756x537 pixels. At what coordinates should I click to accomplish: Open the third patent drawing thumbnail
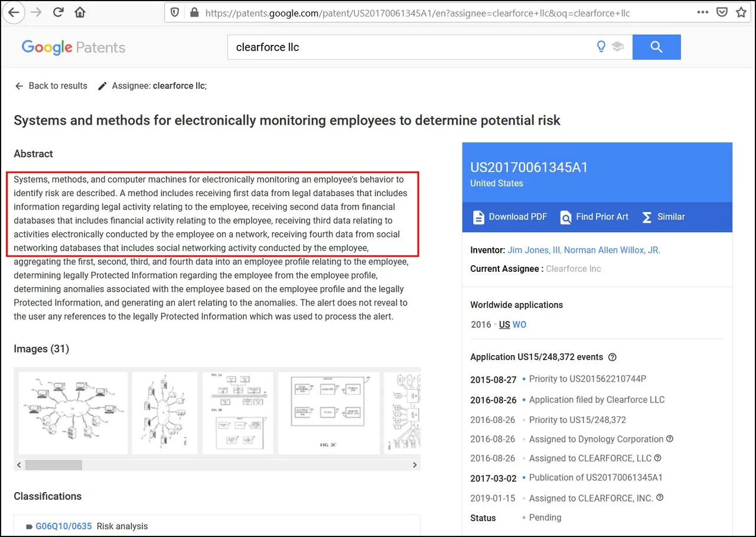[238, 412]
